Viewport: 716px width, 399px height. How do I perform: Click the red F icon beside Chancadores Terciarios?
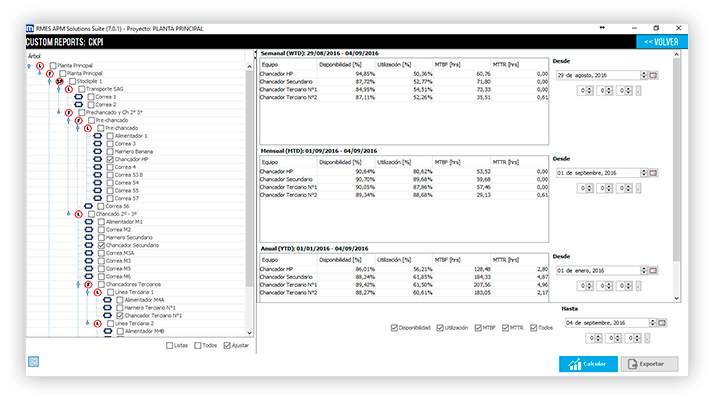(x=88, y=284)
